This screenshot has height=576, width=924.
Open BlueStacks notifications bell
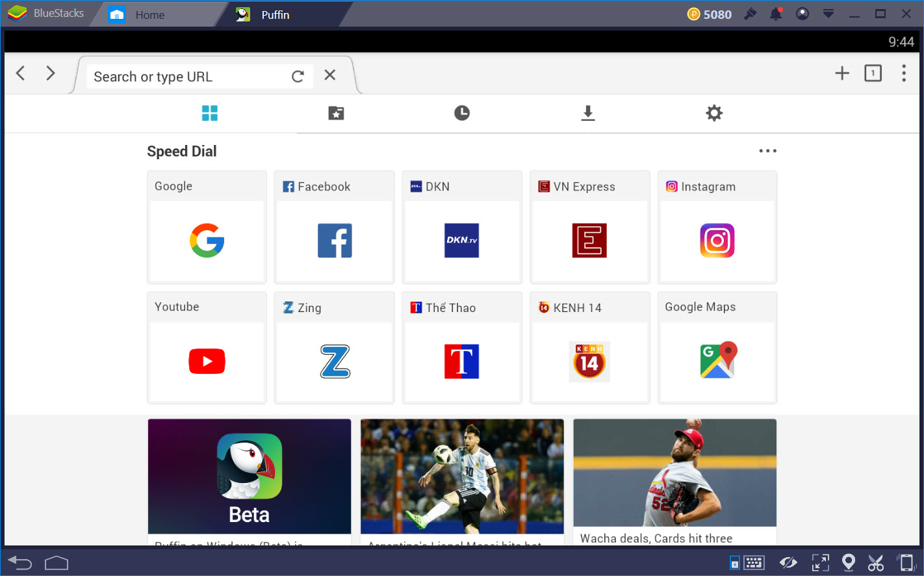pyautogui.click(x=776, y=14)
